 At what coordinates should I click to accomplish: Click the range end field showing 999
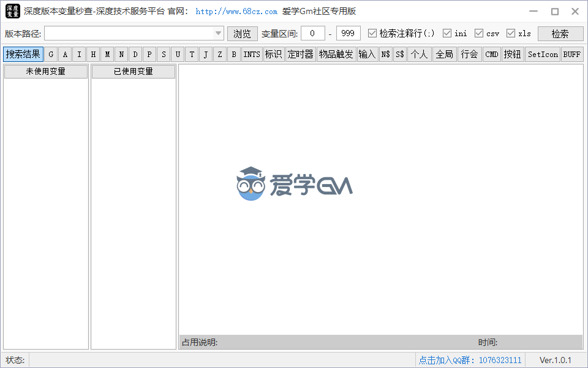(x=349, y=34)
